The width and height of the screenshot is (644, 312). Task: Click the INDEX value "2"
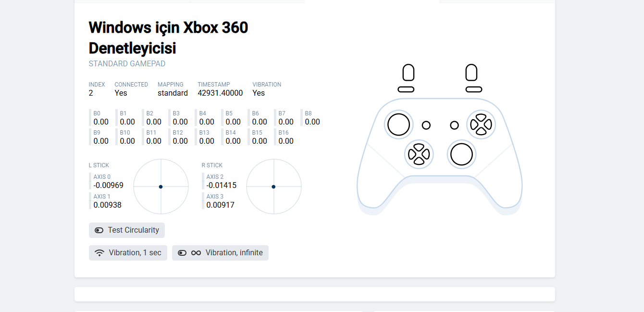coord(91,93)
